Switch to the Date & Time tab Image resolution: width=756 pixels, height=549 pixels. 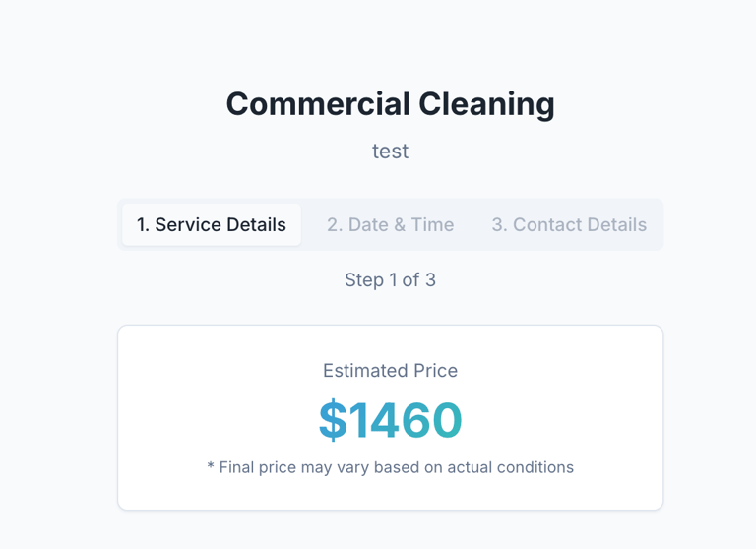(390, 225)
